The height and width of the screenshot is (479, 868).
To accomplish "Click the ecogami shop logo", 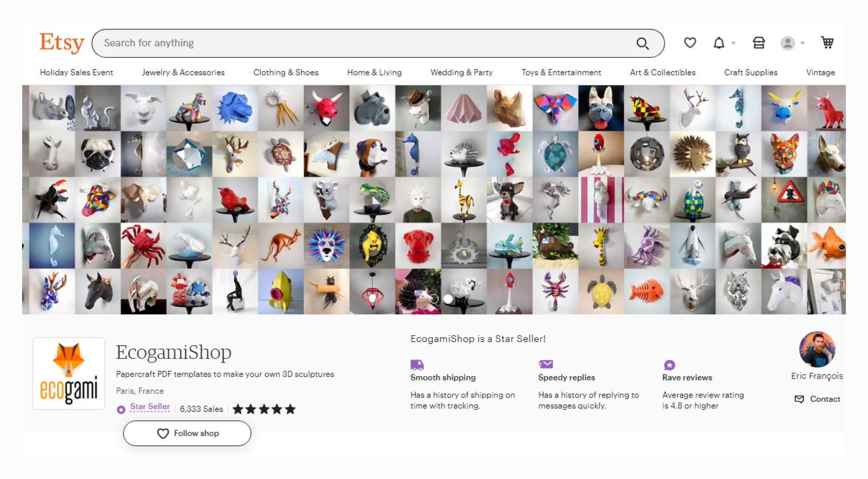I will [69, 373].
